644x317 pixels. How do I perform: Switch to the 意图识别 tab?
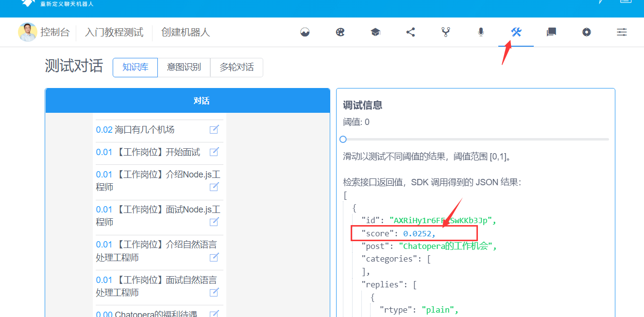point(184,68)
